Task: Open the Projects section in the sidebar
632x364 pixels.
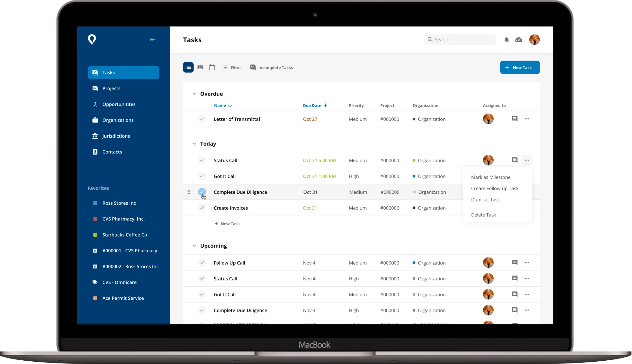Action: (x=111, y=88)
